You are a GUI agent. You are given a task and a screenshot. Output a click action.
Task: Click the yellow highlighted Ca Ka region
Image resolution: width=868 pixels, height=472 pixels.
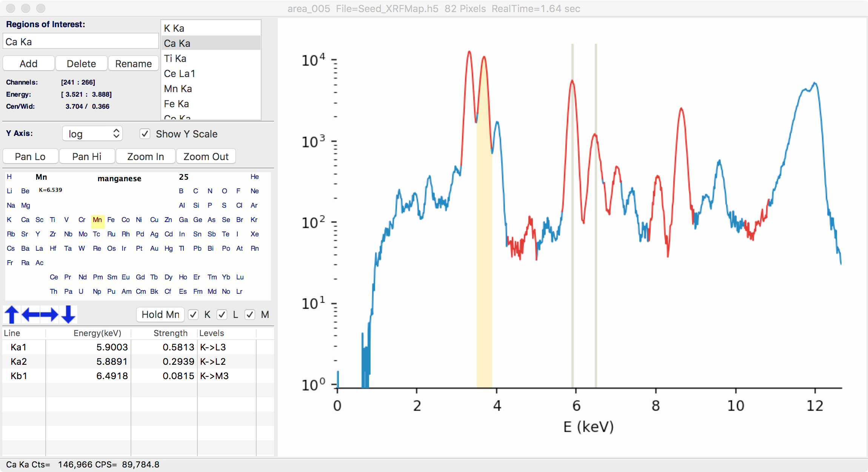484,264
